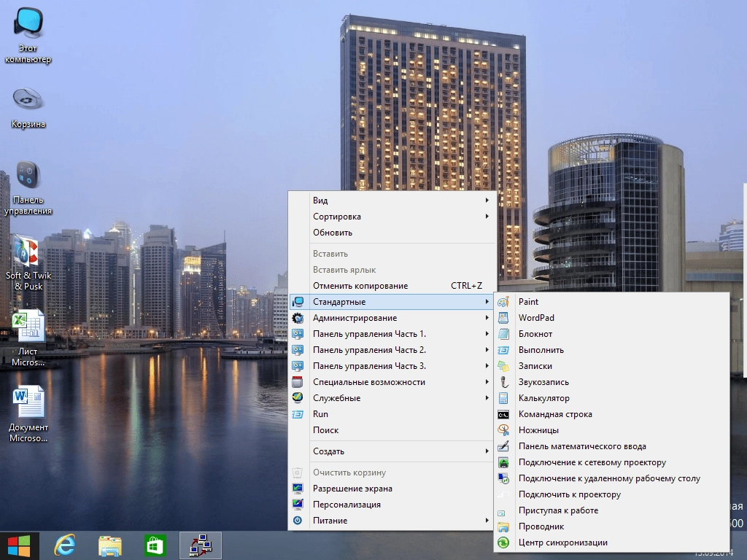747x560 pixels.
Task: Click the Выполнить run icon in the submenu
Action: tap(503, 350)
